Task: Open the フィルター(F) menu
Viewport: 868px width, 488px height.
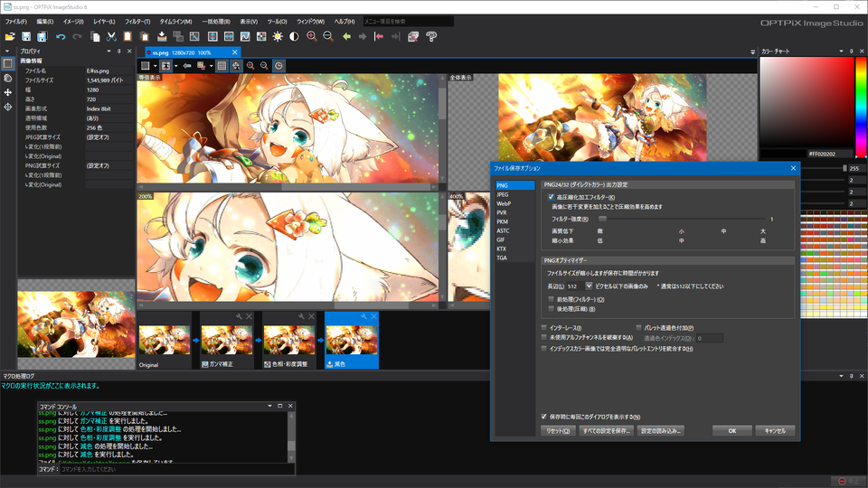Action: coord(137,20)
